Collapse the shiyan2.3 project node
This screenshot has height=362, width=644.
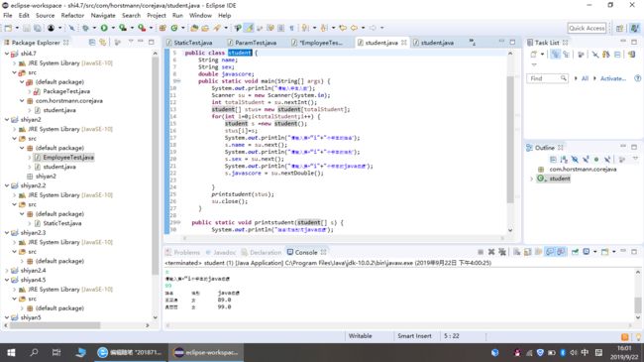point(7,233)
